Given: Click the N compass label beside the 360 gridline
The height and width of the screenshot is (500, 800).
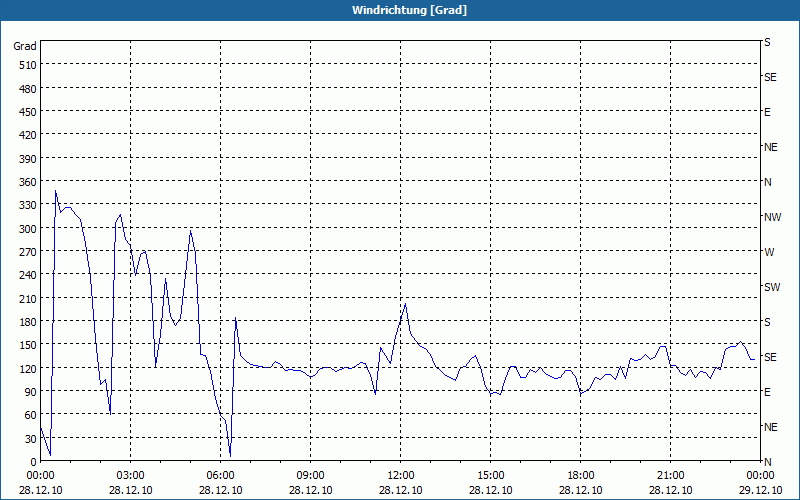Looking at the screenshot, I should click(767, 182).
